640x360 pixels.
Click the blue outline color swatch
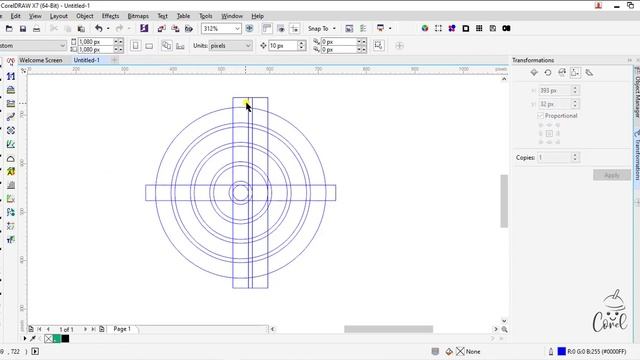pos(562,351)
